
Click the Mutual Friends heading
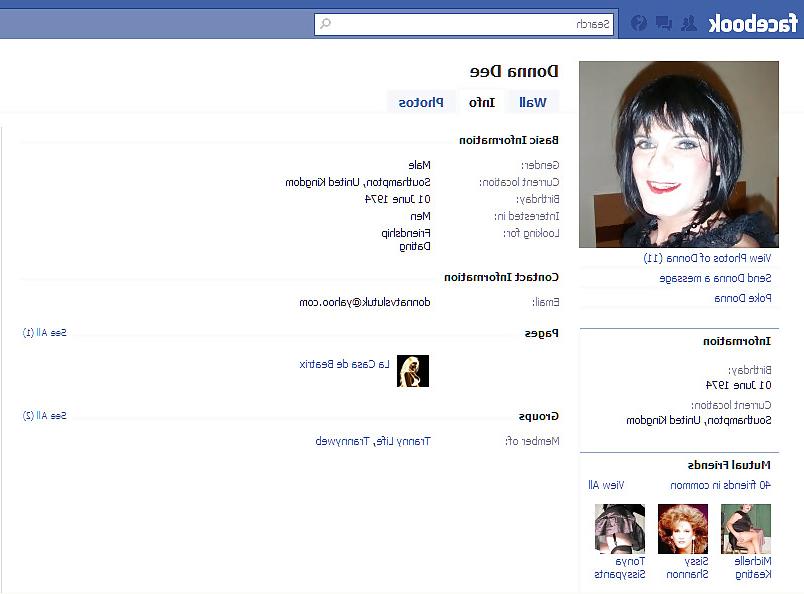point(729,465)
